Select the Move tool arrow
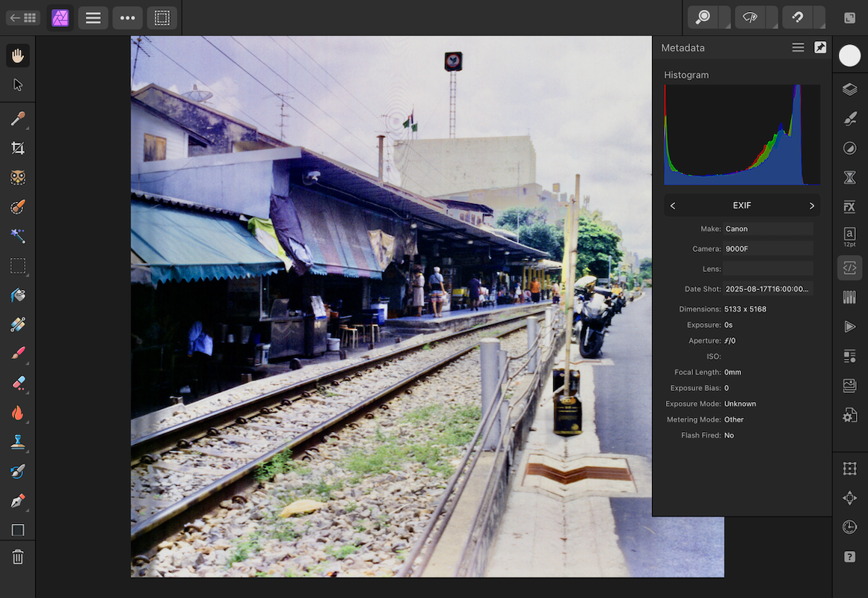This screenshot has width=868, height=598. click(x=18, y=84)
